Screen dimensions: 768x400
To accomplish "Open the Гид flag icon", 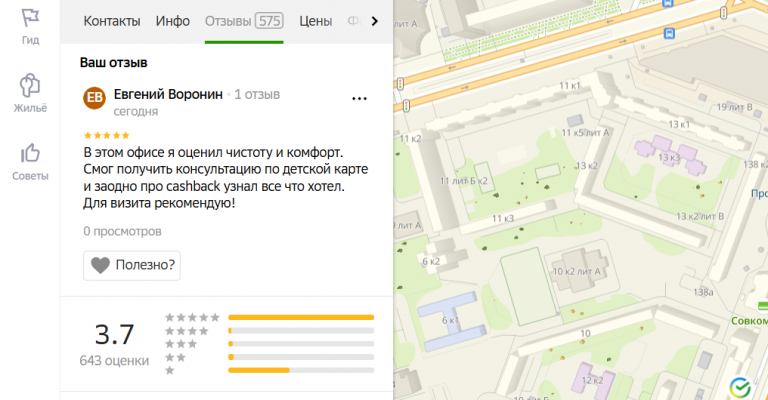I will click(30, 18).
